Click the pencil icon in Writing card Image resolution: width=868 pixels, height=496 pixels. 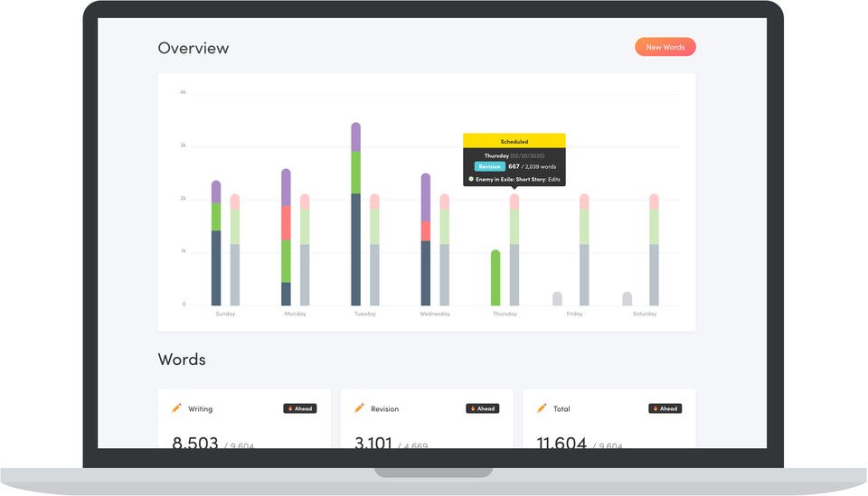point(176,408)
